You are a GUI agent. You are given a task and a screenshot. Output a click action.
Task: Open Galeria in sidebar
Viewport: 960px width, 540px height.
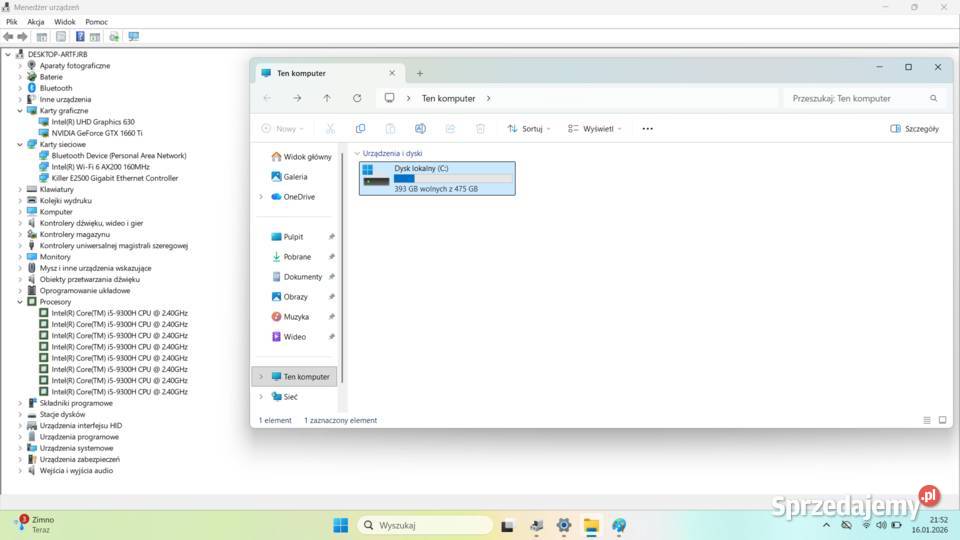pyautogui.click(x=289, y=177)
